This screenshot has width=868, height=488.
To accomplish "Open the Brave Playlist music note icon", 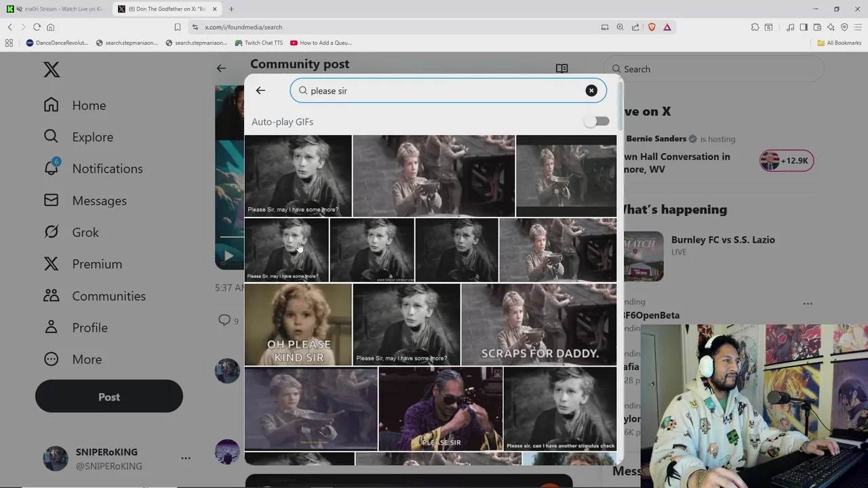I will coord(790,27).
